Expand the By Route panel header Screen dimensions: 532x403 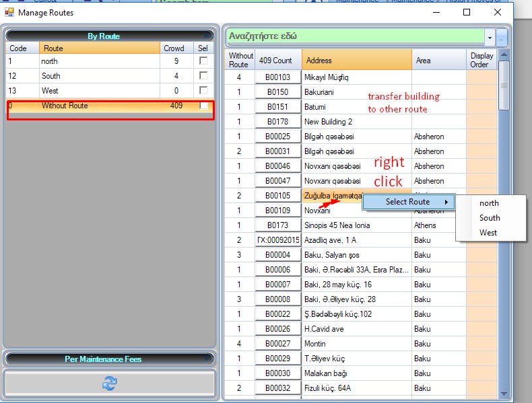[x=109, y=36]
